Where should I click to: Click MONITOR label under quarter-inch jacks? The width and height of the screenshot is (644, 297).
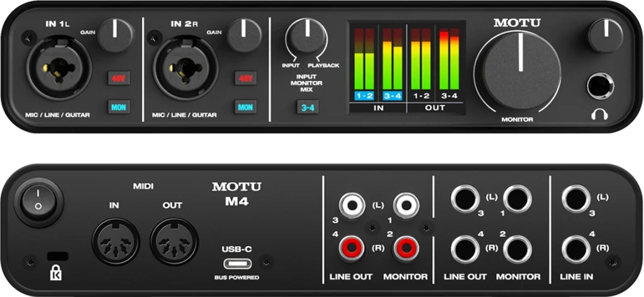pos(518,277)
